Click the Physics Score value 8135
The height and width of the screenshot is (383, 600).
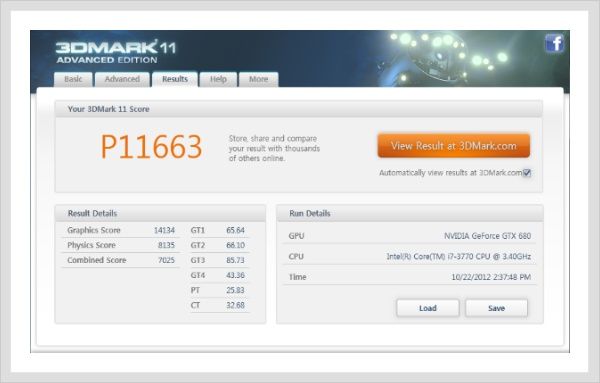[x=166, y=245]
